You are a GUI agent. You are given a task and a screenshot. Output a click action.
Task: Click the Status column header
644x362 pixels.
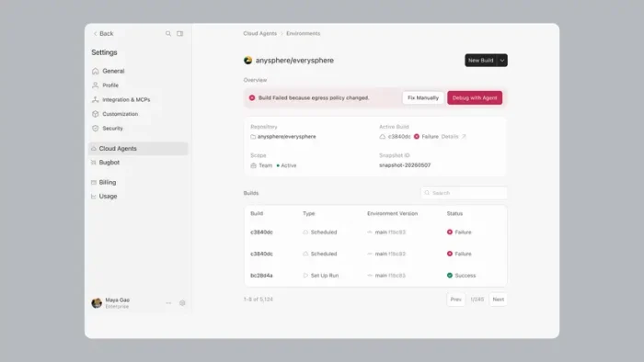[454, 213]
